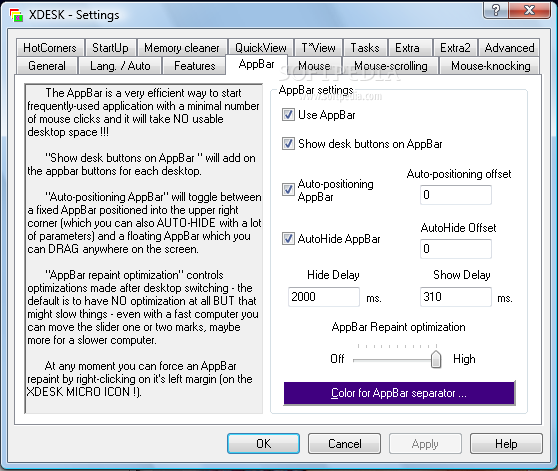
Task: Click the Hide Delay field showing 2000
Action: click(324, 297)
